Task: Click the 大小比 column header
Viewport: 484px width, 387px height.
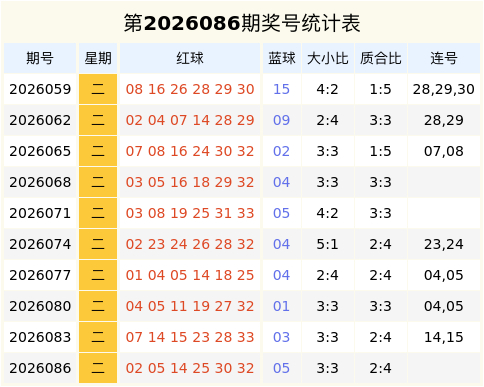Action: (x=328, y=58)
